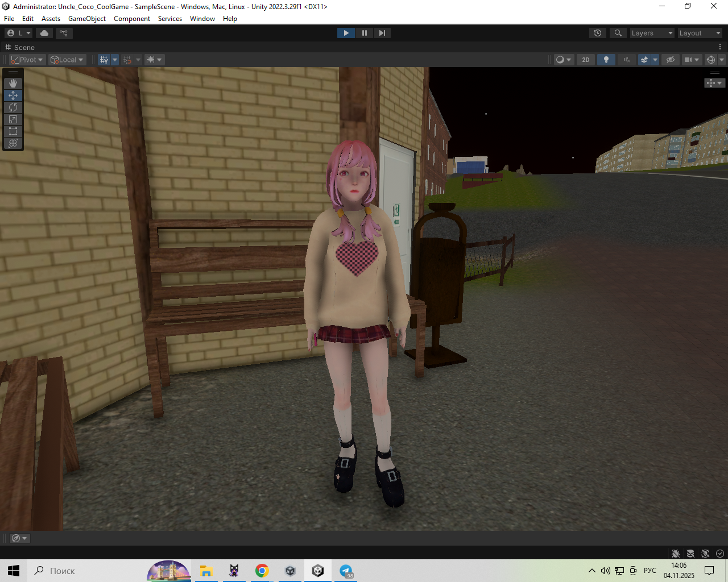Screen dimensions: 728x582
Task: Open the Local handle rotation dropdown
Action: (x=67, y=60)
